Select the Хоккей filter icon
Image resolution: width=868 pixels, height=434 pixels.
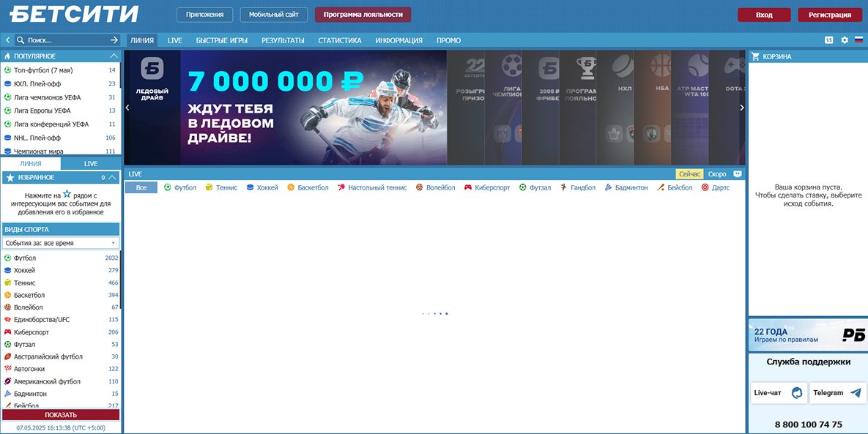(x=250, y=187)
